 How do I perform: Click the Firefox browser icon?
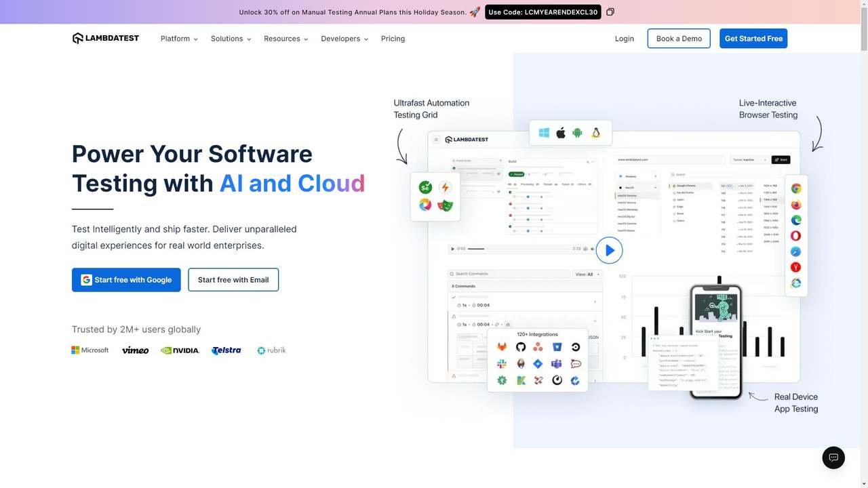(796, 204)
